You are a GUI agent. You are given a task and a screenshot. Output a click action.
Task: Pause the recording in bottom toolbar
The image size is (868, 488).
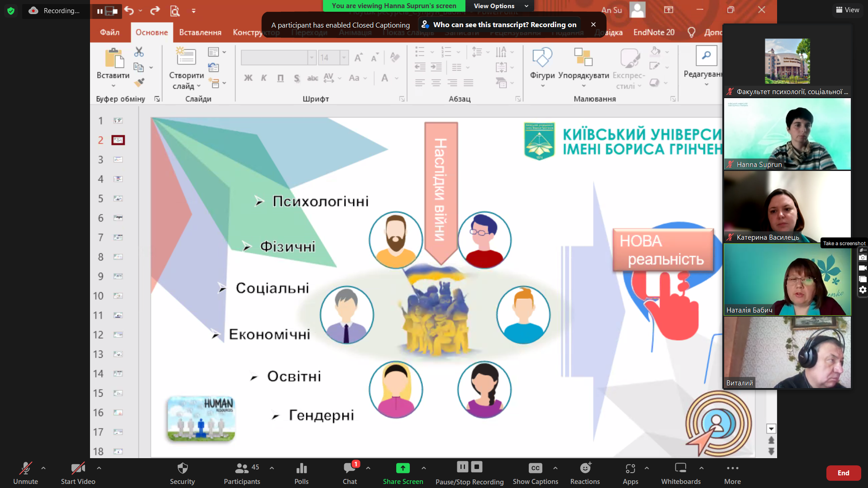(x=462, y=467)
